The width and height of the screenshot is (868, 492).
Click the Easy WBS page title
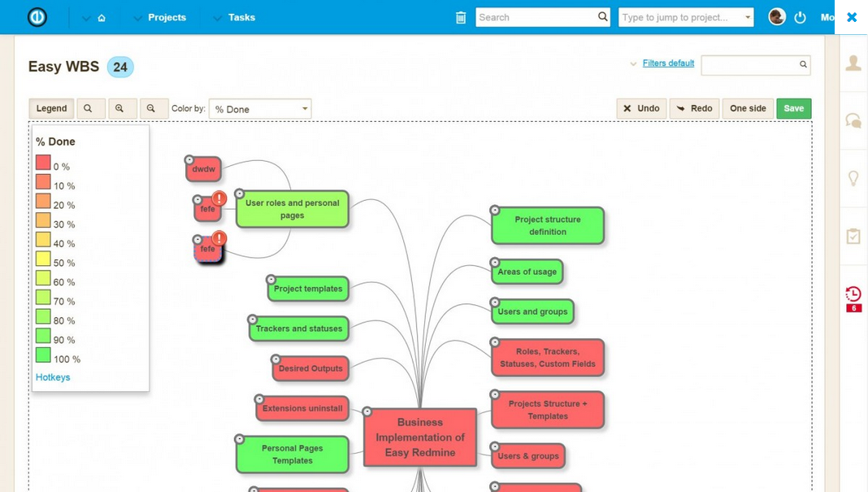click(63, 67)
